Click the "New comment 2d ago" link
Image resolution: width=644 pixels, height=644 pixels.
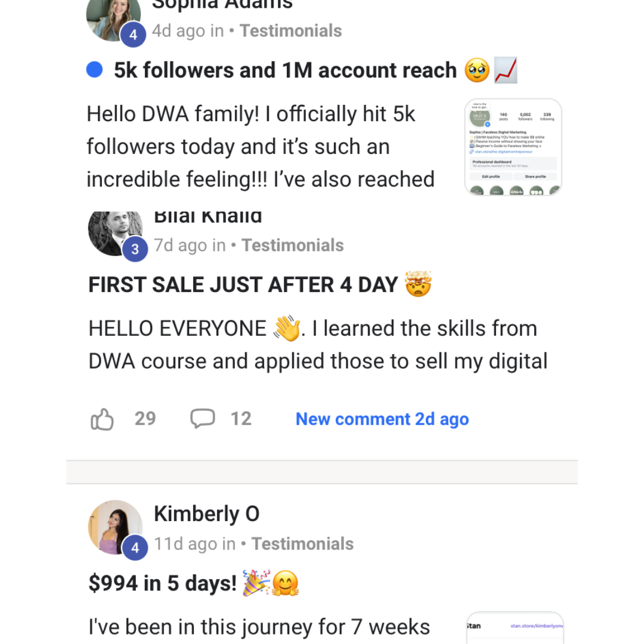click(x=382, y=419)
